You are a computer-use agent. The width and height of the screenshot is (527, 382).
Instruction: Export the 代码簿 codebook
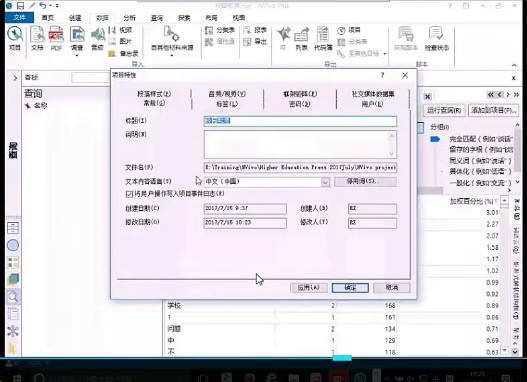click(323, 39)
